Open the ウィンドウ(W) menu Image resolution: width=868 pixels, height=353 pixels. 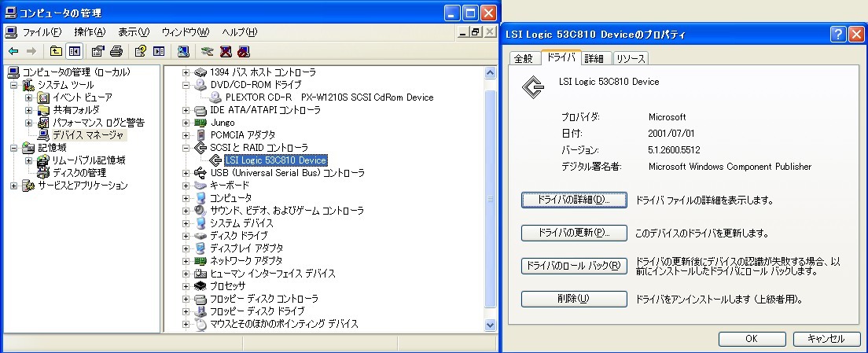point(186,32)
